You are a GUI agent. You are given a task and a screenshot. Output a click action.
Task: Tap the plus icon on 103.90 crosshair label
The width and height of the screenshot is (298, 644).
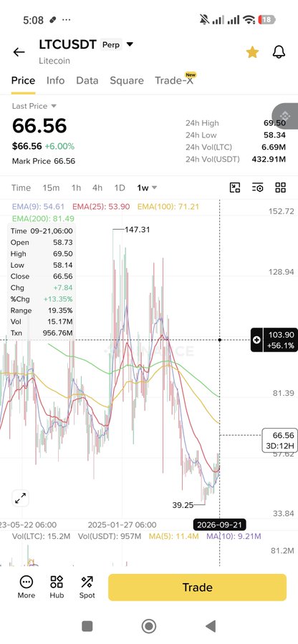pos(257,340)
